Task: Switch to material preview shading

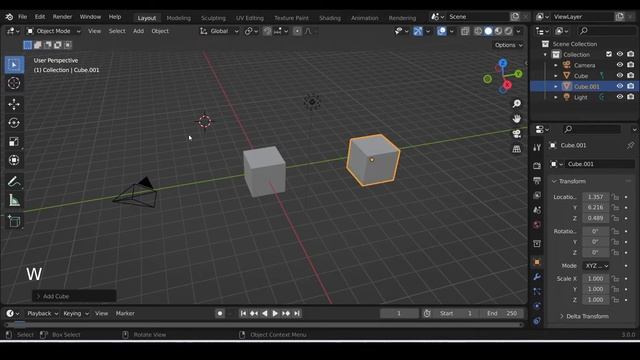Action: point(498,31)
